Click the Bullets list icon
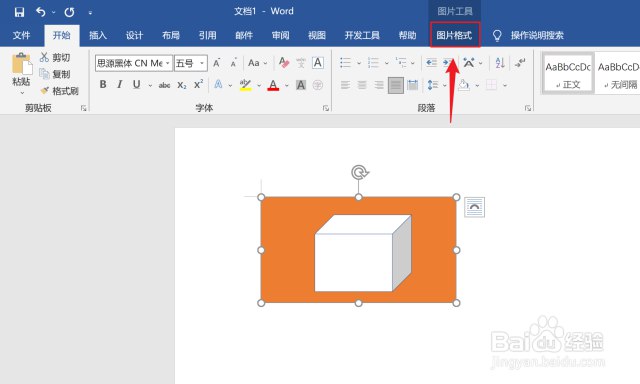Image resolution: width=640 pixels, height=384 pixels. pos(345,63)
